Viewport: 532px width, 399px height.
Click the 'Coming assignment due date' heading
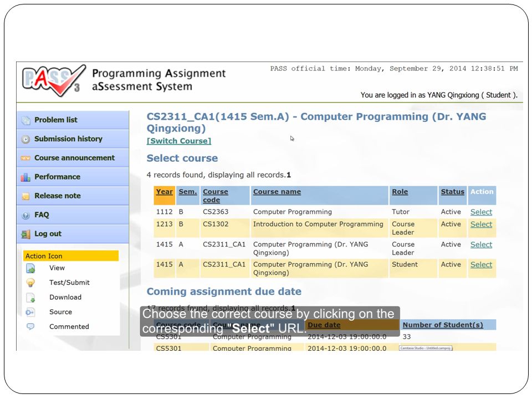point(224,292)
